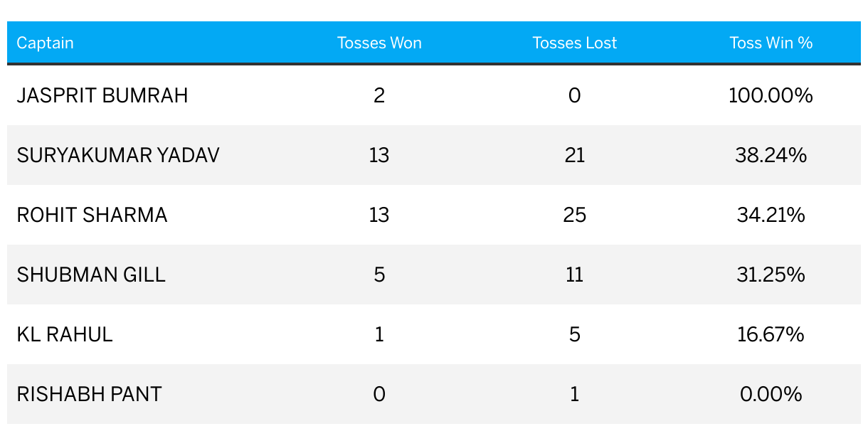The height and width of the screenshot is (431, 868).
Task: Select the Rohit Sharma name cell
Action: [x=92, y=215]
